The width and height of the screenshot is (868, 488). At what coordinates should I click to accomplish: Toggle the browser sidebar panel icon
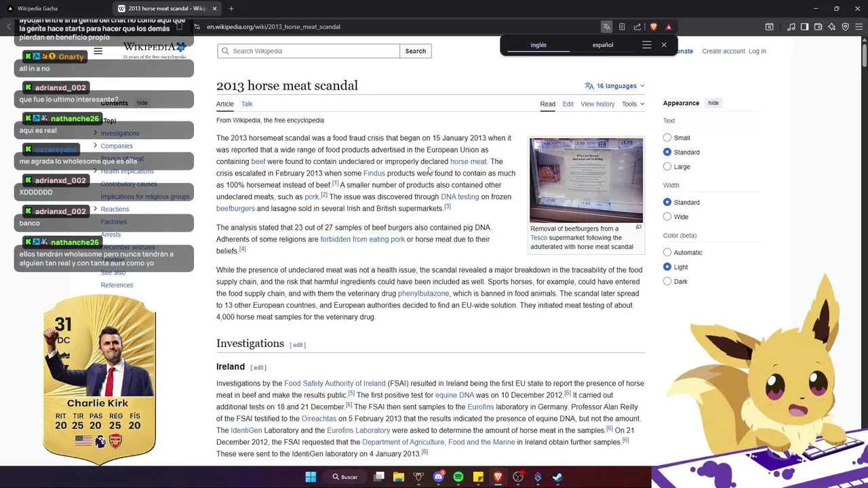[804, 26]
